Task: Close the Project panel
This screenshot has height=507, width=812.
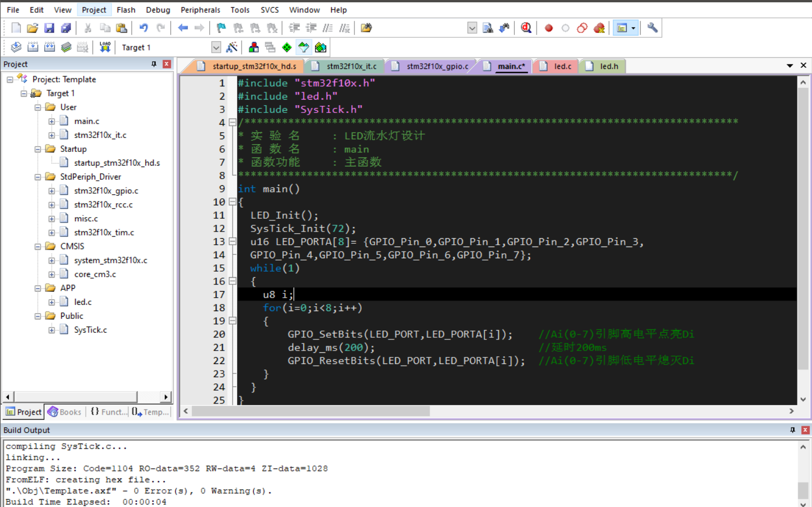Action: click(166, 64)
